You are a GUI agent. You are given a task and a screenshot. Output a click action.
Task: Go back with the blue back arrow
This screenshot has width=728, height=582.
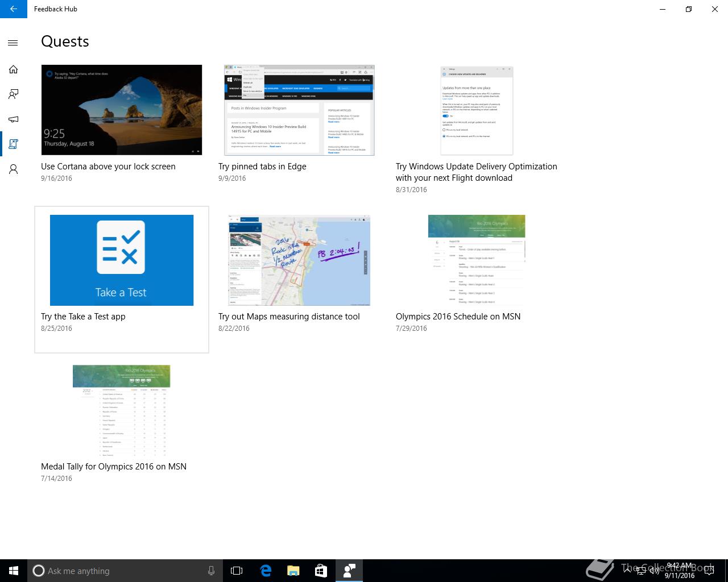point(14,9)
